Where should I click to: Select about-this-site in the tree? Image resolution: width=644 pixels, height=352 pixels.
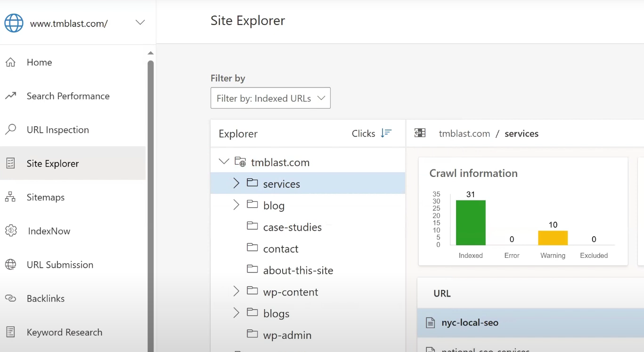point(298,271)
